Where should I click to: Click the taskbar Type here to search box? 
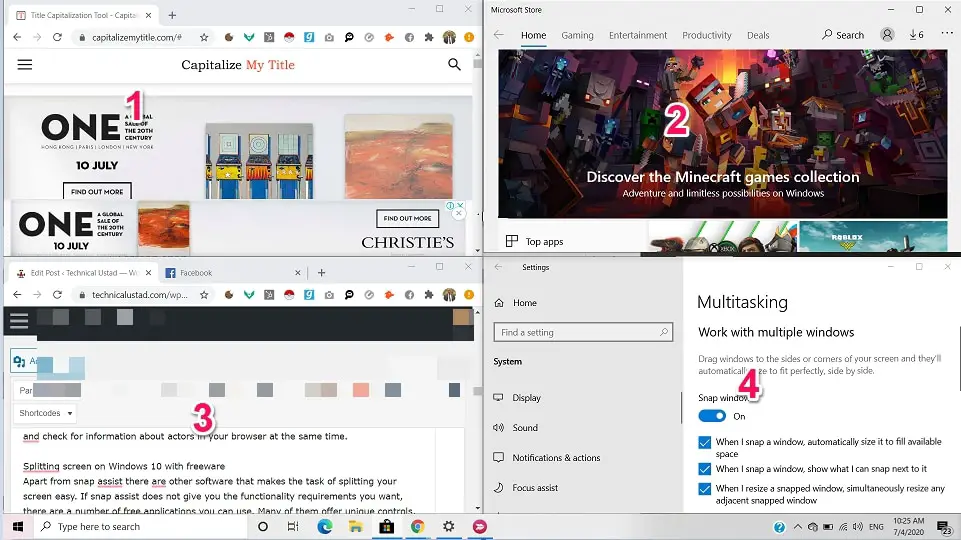tap(140, 527)
